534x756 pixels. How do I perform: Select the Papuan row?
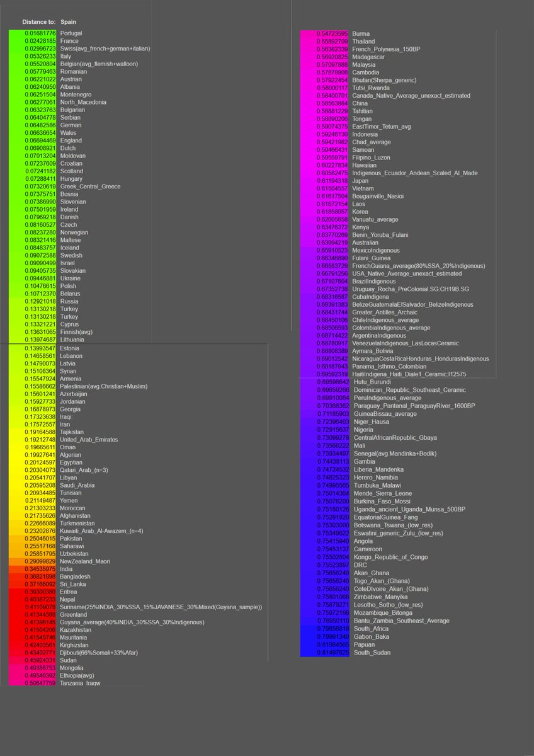[x=362, y=645]
